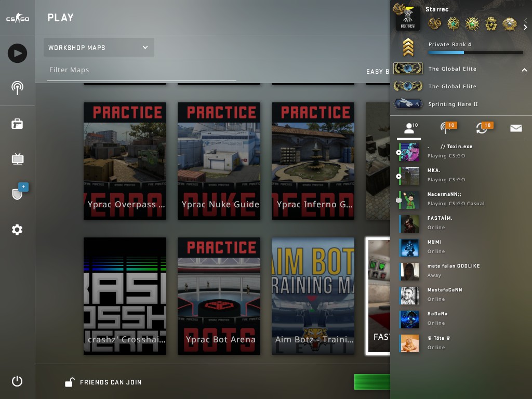Click the CS:GO logo home icon
The height and width of the screenshot is (399, 532).
click(x=18, y=18)
